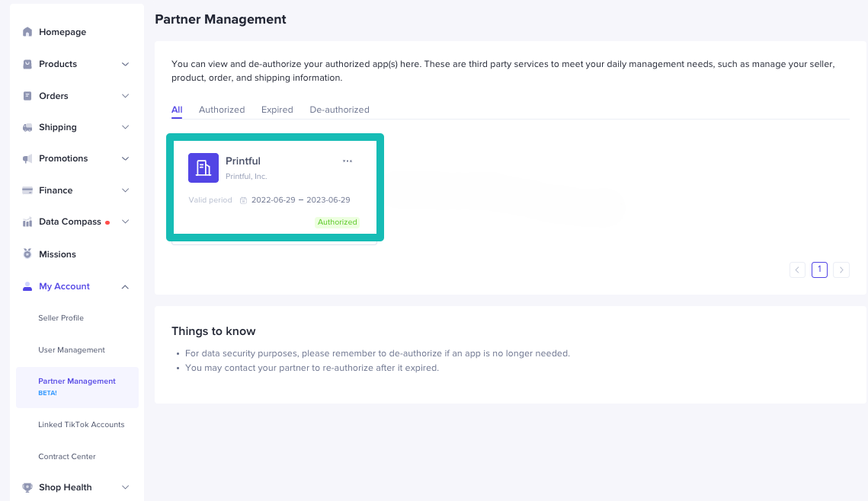
Task: Click the Promotions megaphone icon
Action: (27, 158)
